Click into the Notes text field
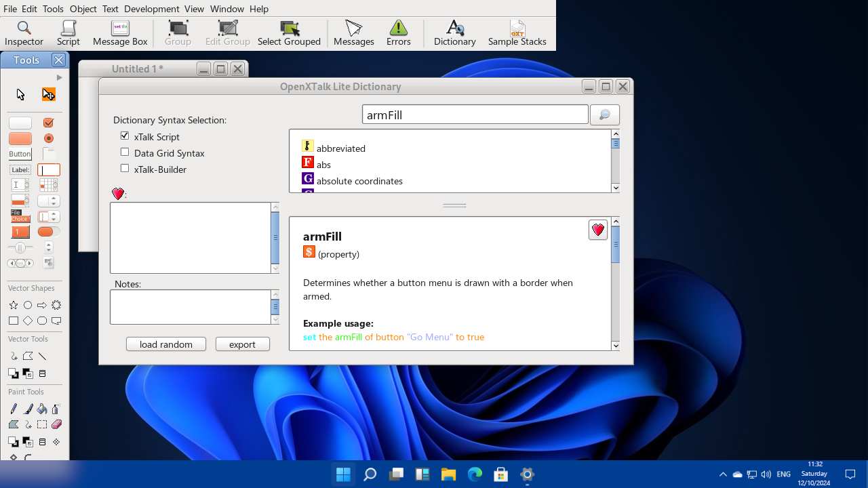868x488 pixels. [191, 307]
